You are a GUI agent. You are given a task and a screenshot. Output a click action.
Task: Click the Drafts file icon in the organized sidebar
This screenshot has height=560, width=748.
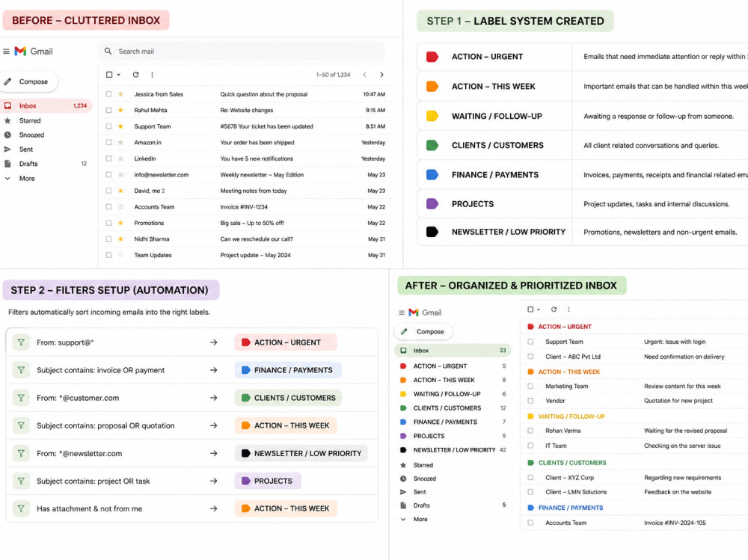pyautogui.click(x=403, y=505)
